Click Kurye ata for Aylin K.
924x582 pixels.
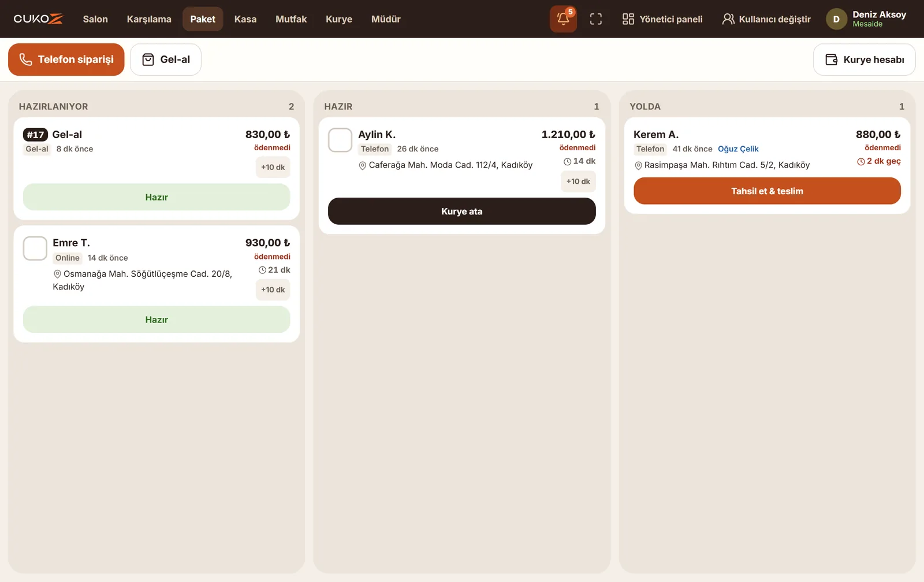[x=462, y=212]
